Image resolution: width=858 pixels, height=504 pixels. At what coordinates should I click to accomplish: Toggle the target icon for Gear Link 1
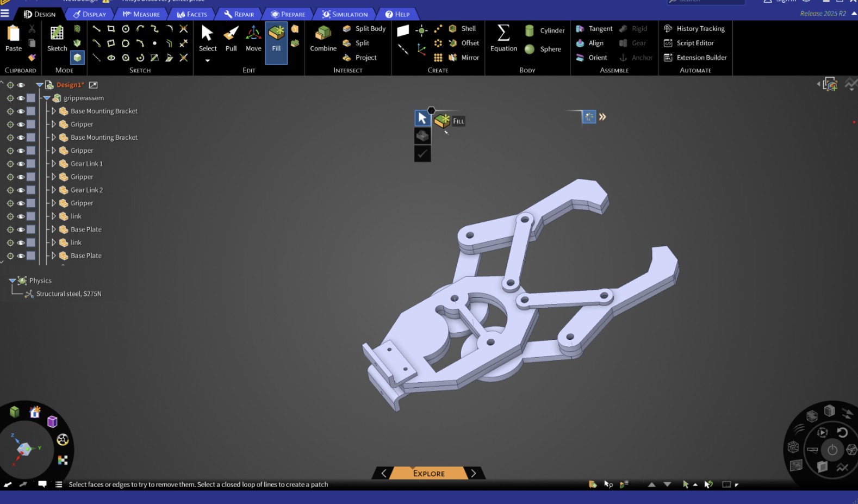(10, 164)
